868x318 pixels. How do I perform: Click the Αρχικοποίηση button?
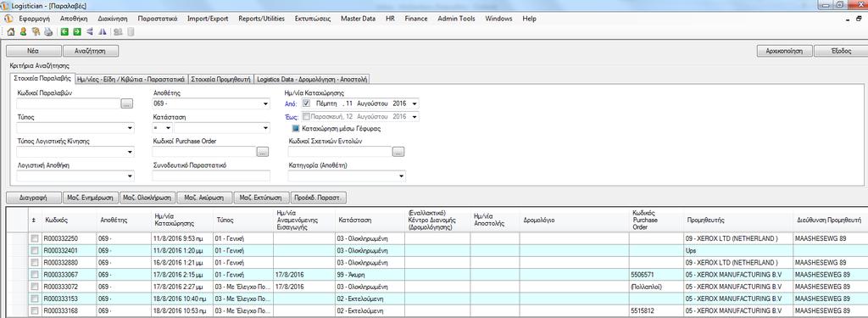[x=784, y=50]
